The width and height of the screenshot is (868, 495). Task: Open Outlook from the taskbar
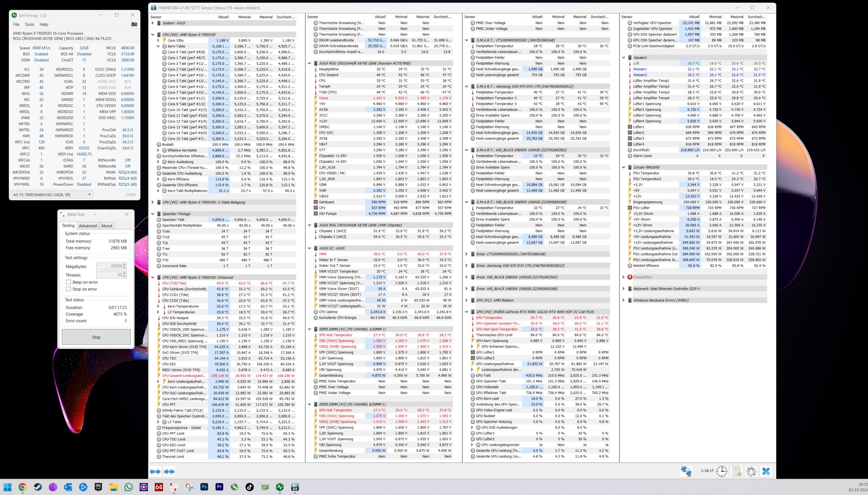click(68, 487)
